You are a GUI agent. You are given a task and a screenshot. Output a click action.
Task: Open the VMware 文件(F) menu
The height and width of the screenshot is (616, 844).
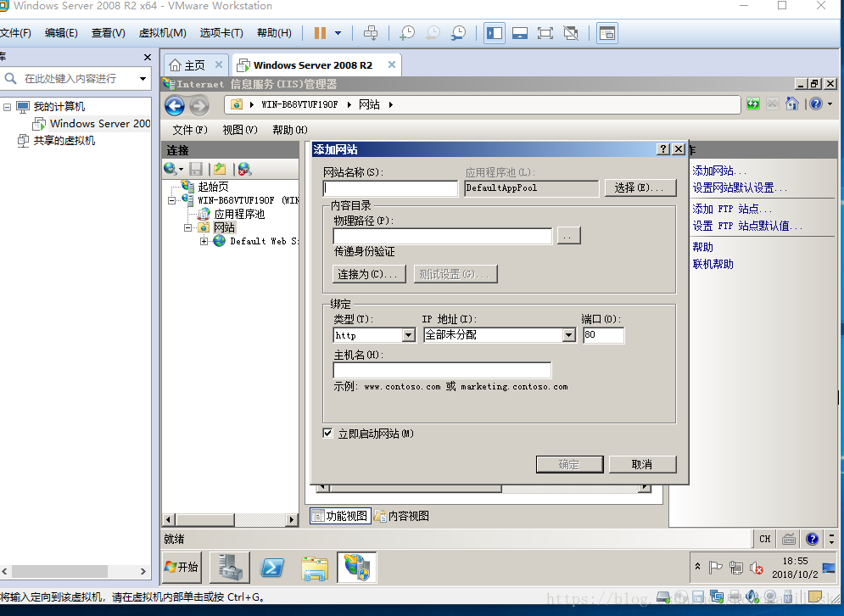click(15, 33)
